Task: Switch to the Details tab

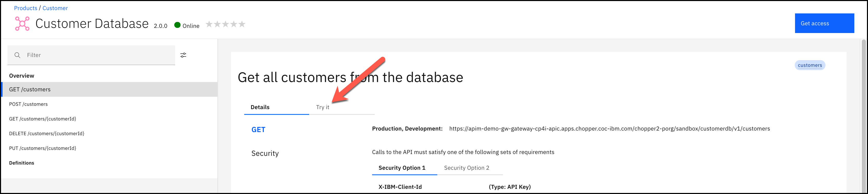Action: 276,107
